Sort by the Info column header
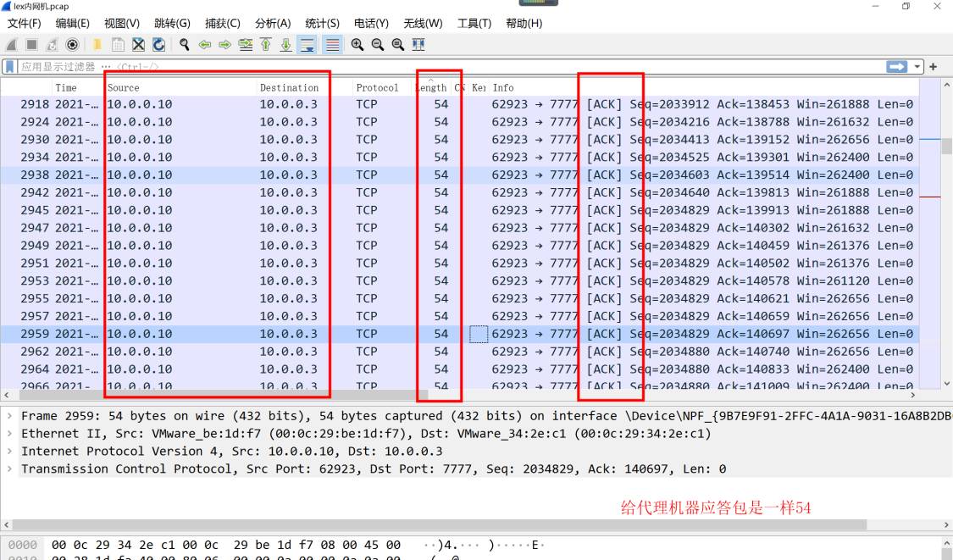Viewport: 953px width, 560px height. point(503,87)
